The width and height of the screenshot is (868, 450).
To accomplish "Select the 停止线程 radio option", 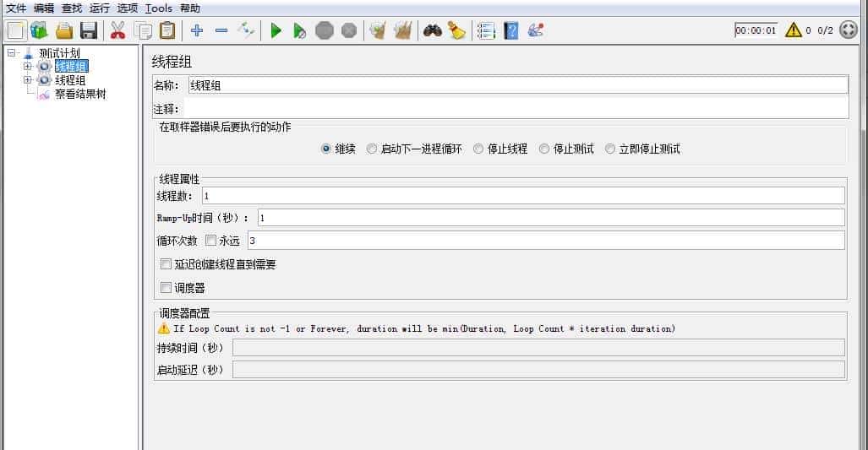I will 478,149.
